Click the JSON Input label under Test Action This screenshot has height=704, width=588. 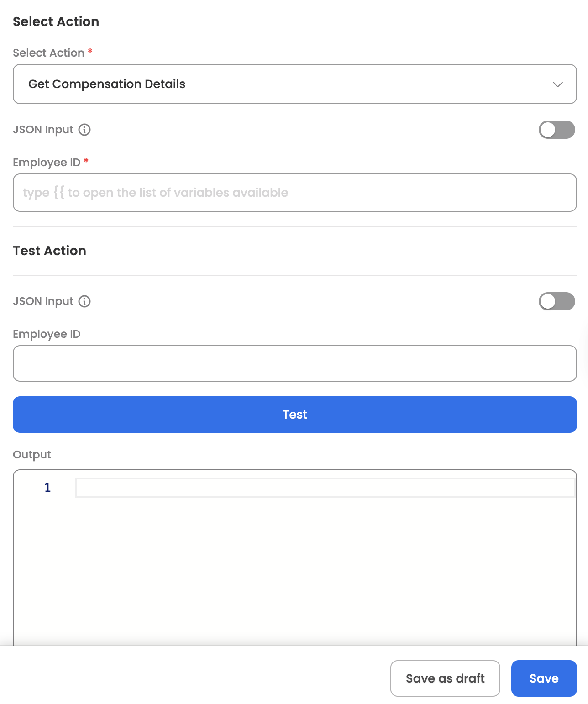(43, 301)
